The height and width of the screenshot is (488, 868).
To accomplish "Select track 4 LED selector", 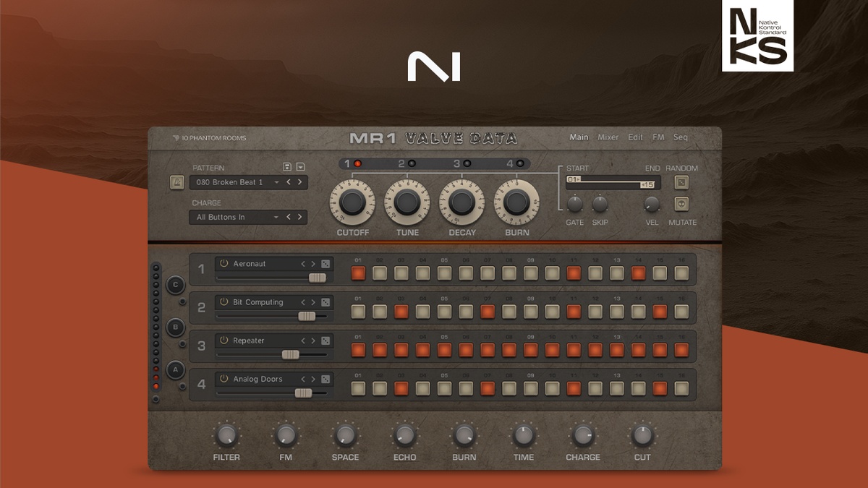I will click(520, 164).
